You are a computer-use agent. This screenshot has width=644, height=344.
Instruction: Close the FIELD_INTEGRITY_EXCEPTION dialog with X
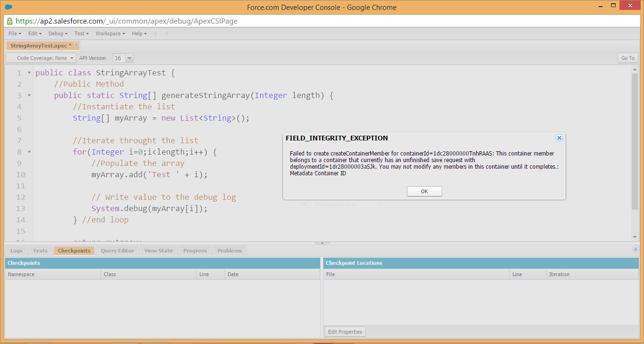pos(559,138)
